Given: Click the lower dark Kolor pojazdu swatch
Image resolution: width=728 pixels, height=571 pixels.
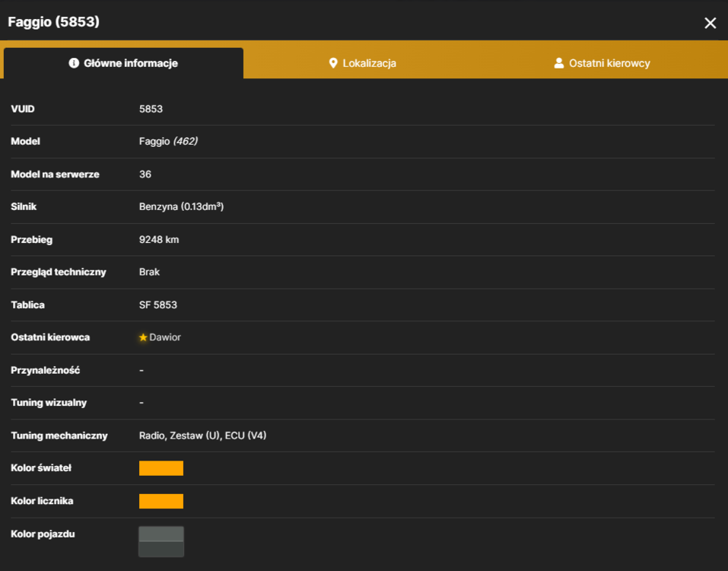Looking at the screenshot, I should click(161, 549).
